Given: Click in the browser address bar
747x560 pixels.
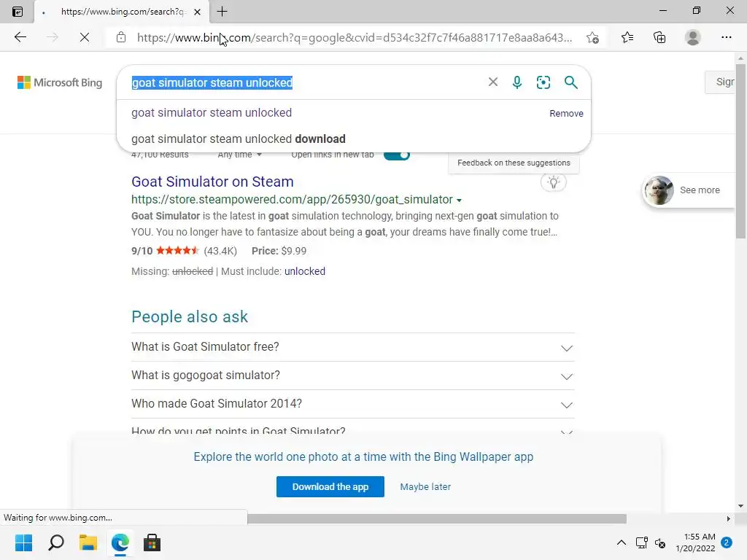Looking at the screenshot, I should coord(355,37).
